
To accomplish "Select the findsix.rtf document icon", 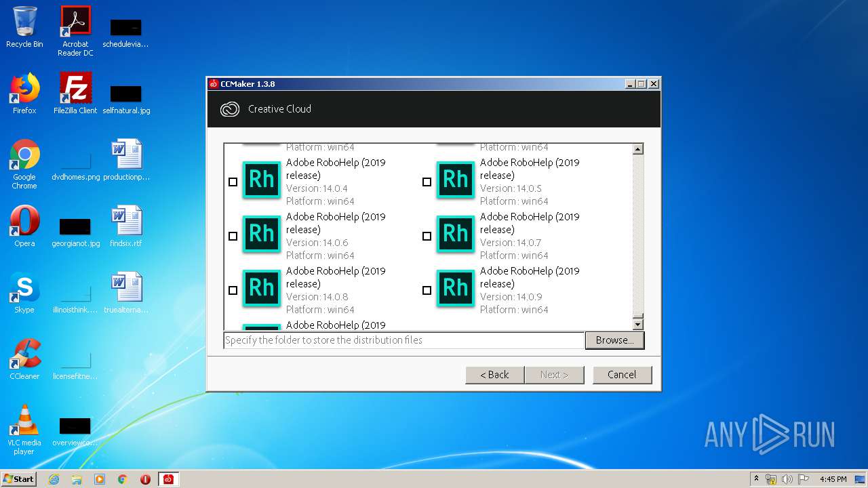I will point(126,226).
